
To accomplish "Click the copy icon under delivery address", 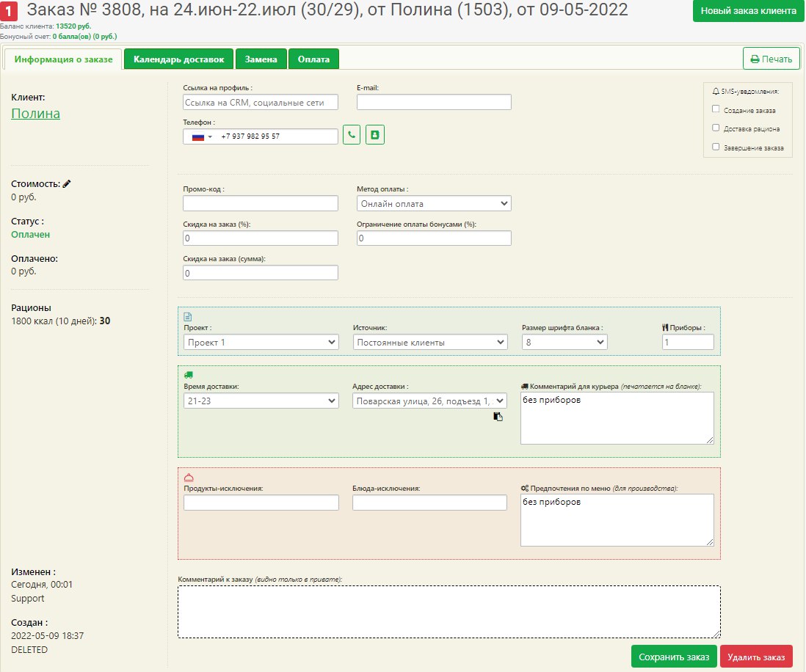I will tap(498, 417).
